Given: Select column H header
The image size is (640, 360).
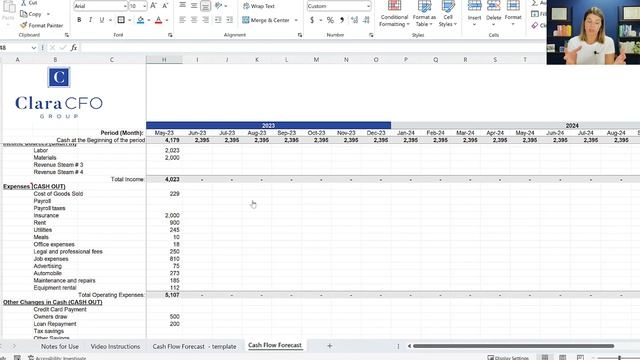Looking at the screenshot, I should click(164, 60).
